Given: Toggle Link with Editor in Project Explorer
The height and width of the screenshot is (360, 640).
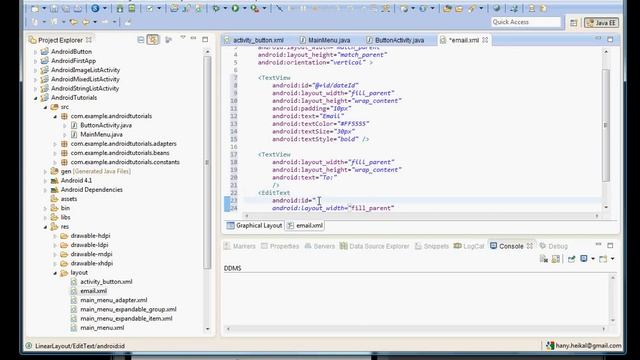Looking at the screenshot, I should (x=153, y=40).
